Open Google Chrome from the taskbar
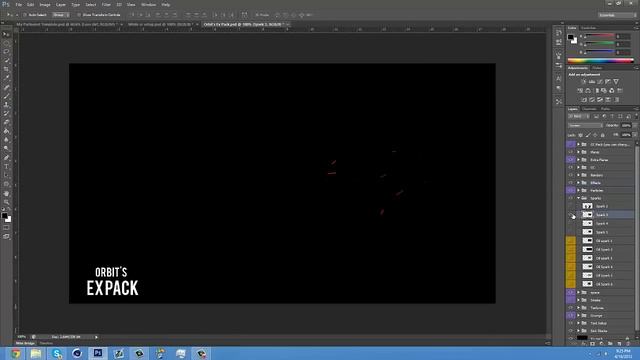 click(x=16, y=353)
